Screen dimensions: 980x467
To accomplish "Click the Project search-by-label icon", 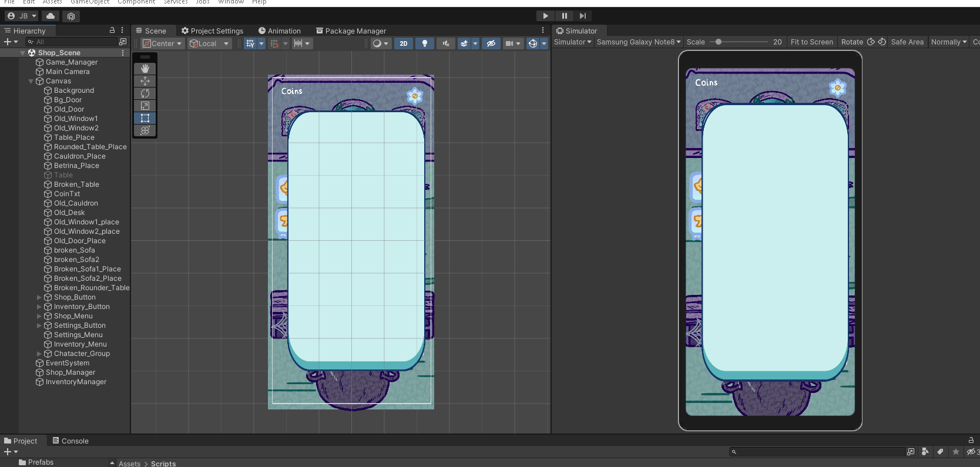I will coord(940,452).
